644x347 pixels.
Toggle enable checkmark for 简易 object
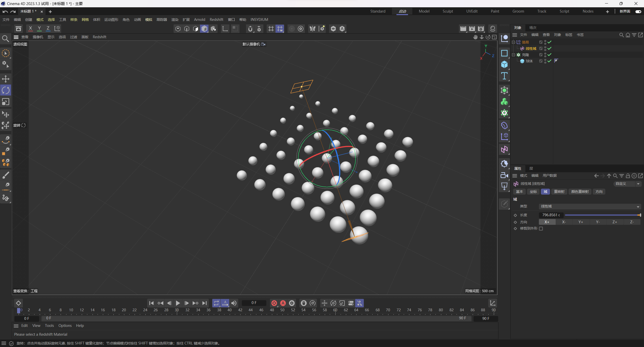pos(549,42)
